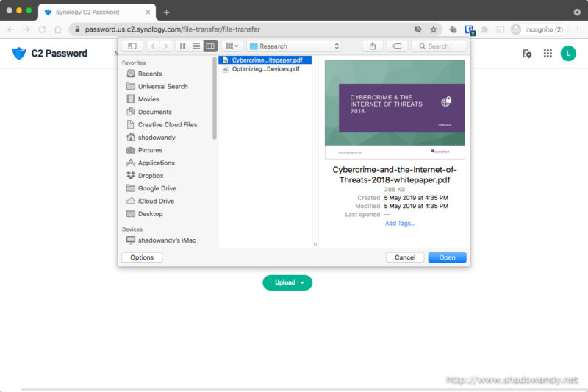The height and width of the screenshot is (392, 588).
Task: Click the browser forward button
Action: click(x=26, y=29)
